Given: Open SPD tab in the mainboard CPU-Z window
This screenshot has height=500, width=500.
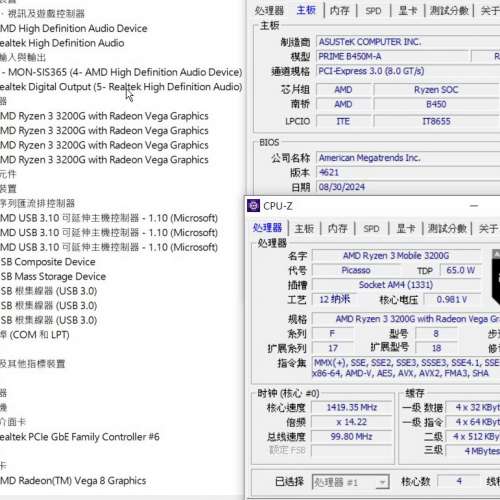Looking at the screenshot, I should click(x=373, y=11).
